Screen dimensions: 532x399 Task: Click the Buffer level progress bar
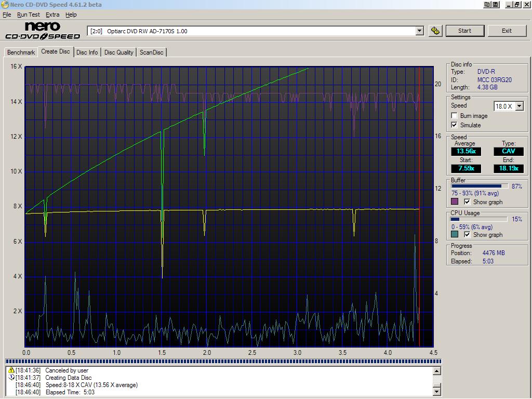[480, 186]
